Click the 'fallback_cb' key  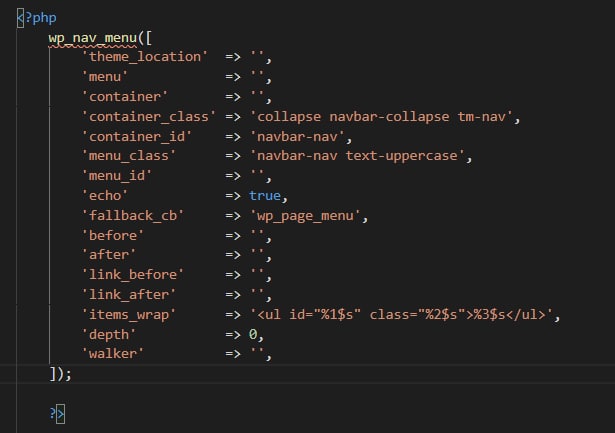click(x=133, y=215)
